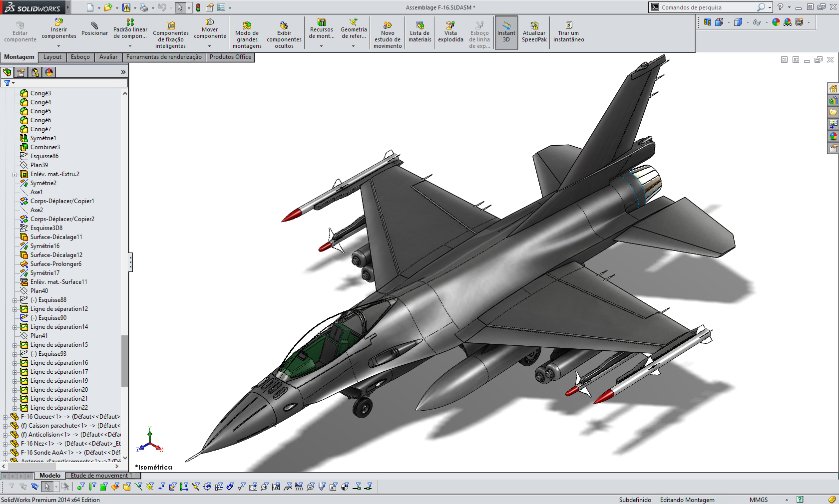Viewport: 839px width, 504px height.
Task: Click the Modelo bottom tab
Action: tap(50, 476)
